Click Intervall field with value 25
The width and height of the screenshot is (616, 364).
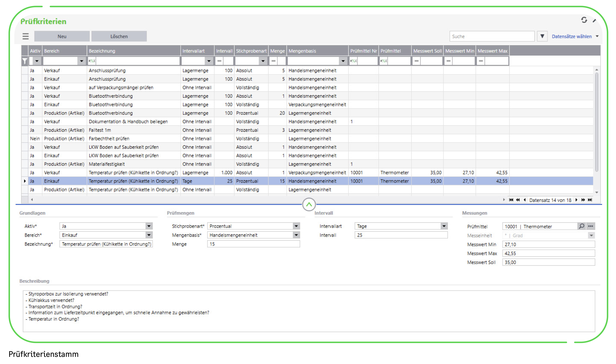pyautogui.click(x=401, y=235)
